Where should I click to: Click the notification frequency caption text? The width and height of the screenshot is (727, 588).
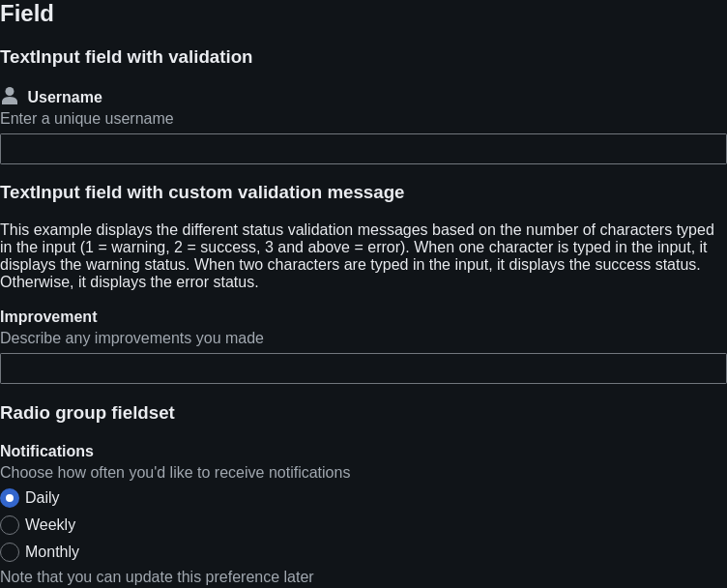click(175, 473)
